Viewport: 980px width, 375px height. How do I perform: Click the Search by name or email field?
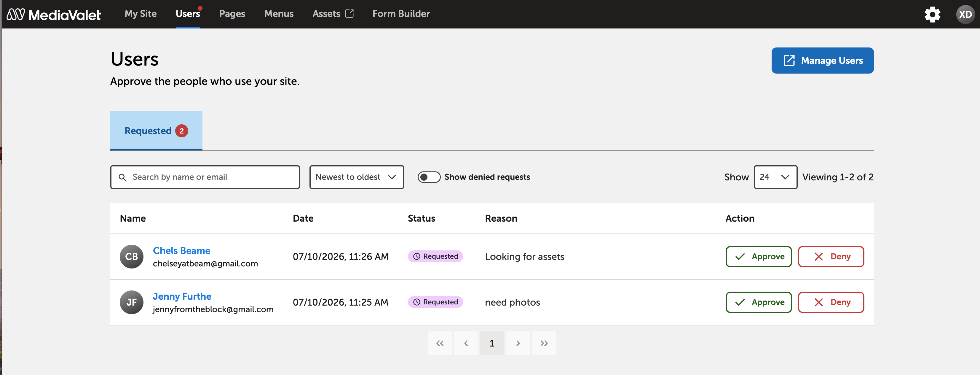click(x=205, y=177)
